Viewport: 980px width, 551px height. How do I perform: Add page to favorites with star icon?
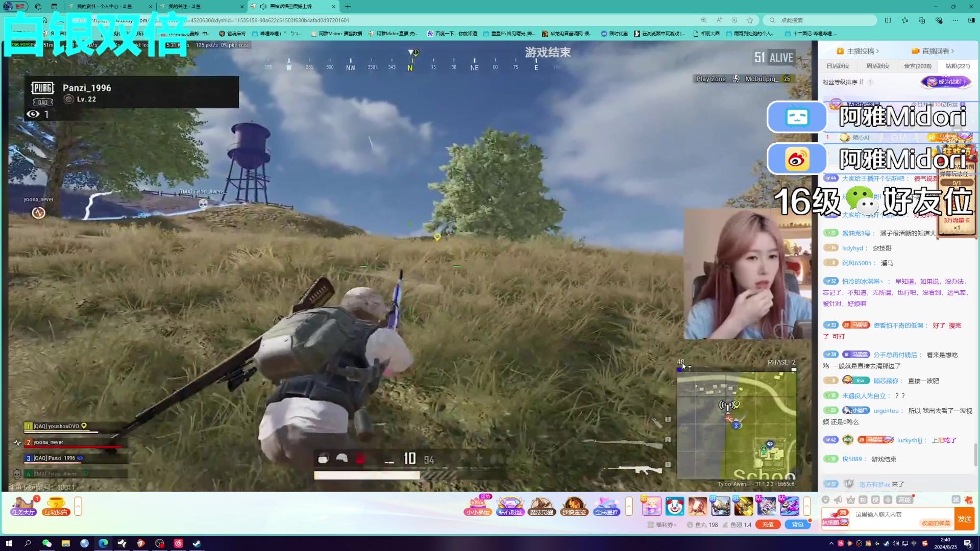[x=750, y=20]
